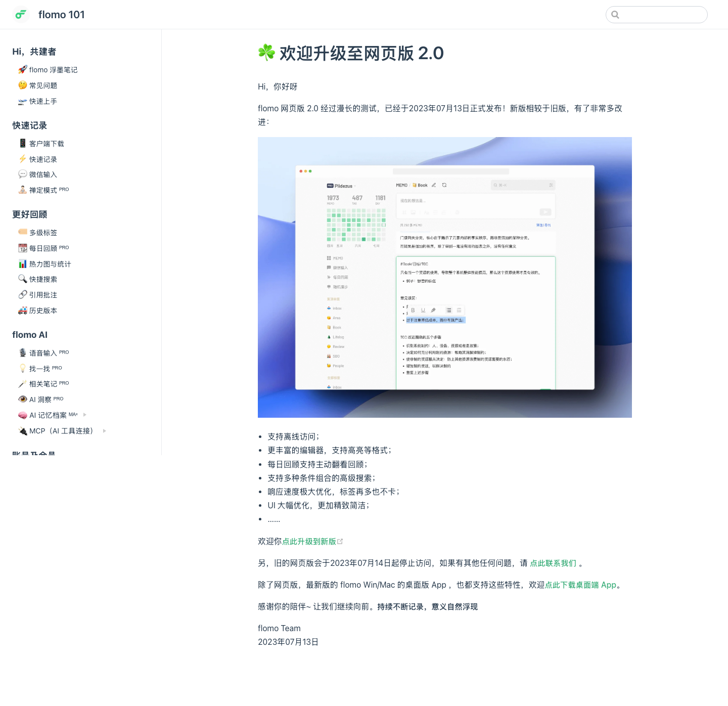Click ambulance icon beside 历史版本
The width and height of the screenshot is (728, 706).
23,311
